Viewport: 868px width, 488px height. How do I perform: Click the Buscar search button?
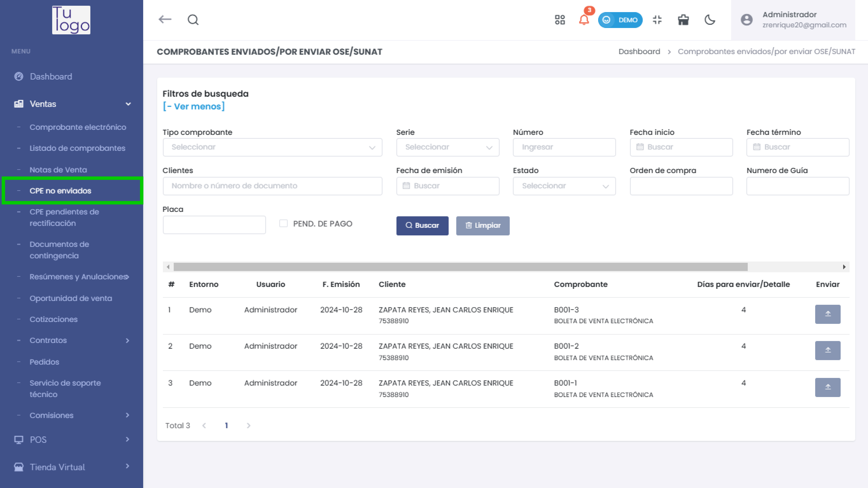pyautogui.click(x=422, y=226)
